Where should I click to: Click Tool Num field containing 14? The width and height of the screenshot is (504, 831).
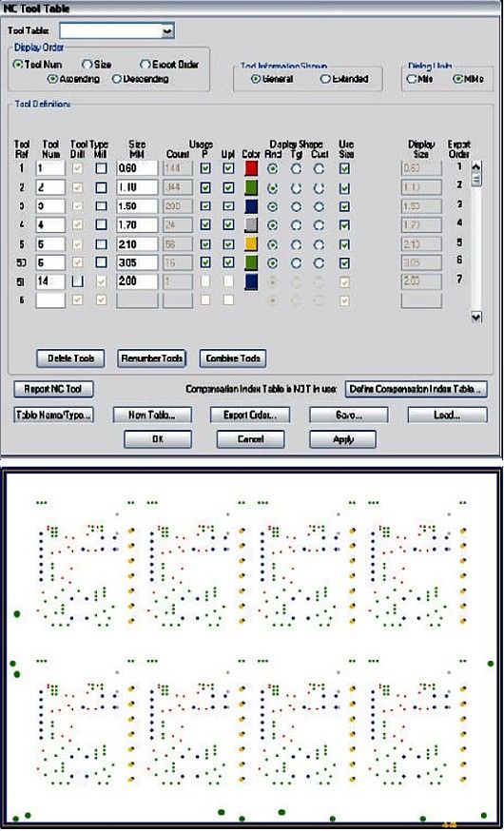(50, 281)
